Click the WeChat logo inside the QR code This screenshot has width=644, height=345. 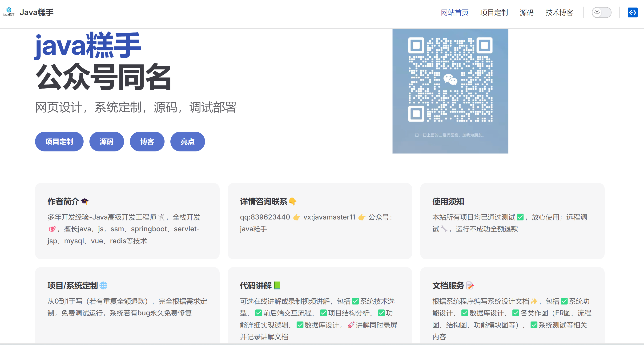(x=450, y=80)
